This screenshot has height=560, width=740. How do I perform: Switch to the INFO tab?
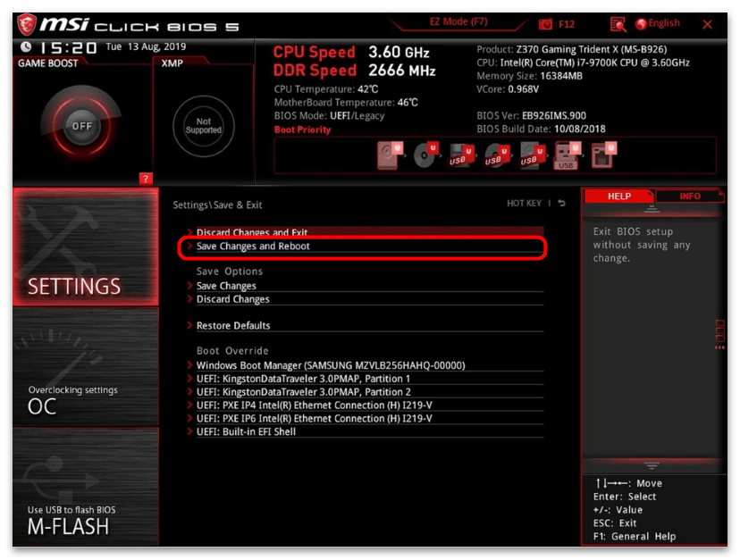coord(689,196)
